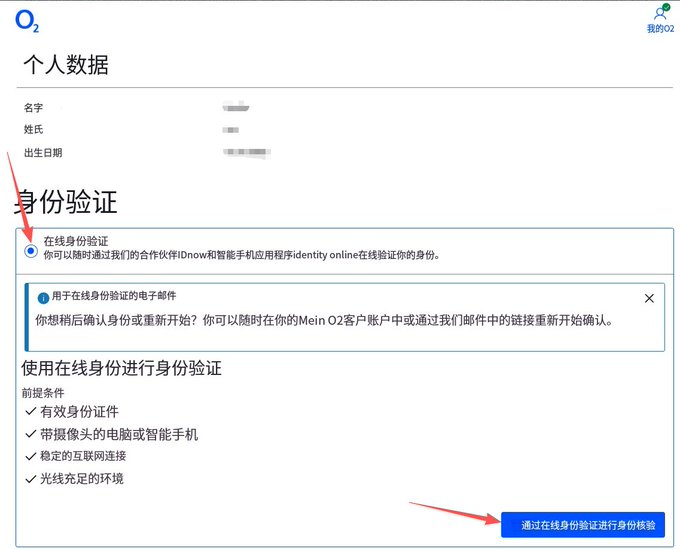Click the 前提条件 label
680x549 pixels.
(43, 393)
